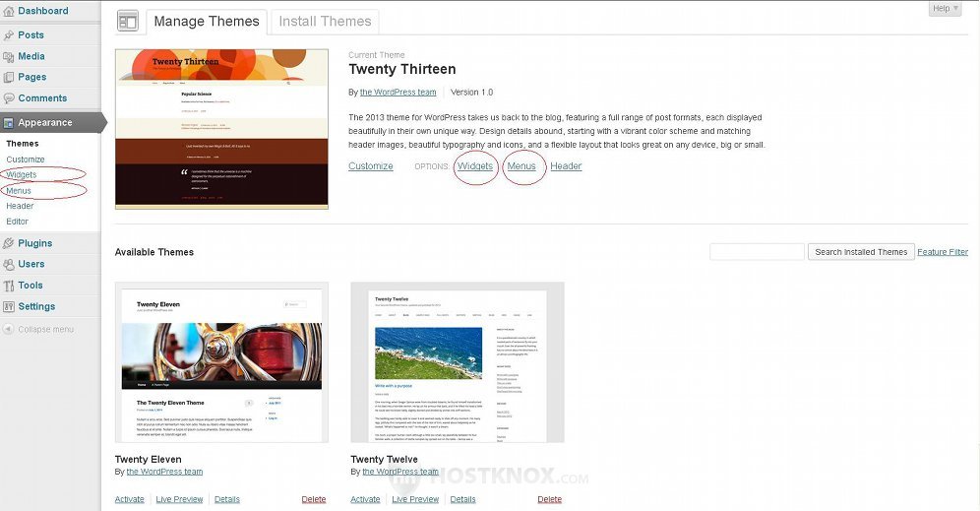The image size is (980, 511).
Task: Open Editor in the sidebar submenu
Action: [x=17, y=222]
